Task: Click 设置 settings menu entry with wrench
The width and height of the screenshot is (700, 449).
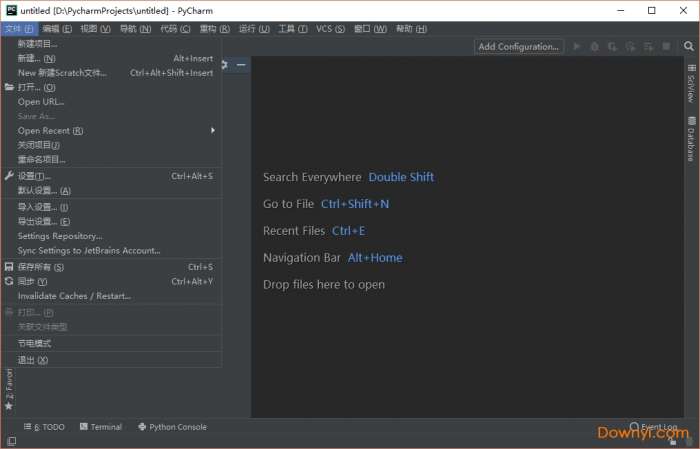Action: coord(34,176)
